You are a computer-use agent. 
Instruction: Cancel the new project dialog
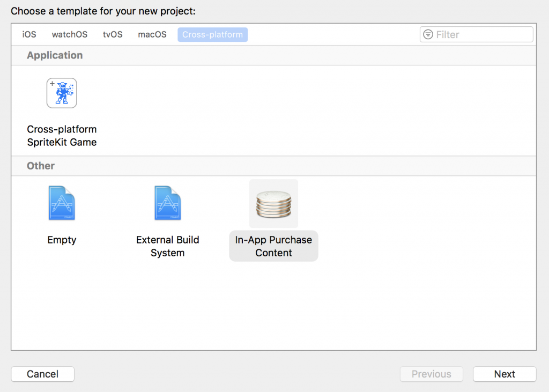[43, 374]
